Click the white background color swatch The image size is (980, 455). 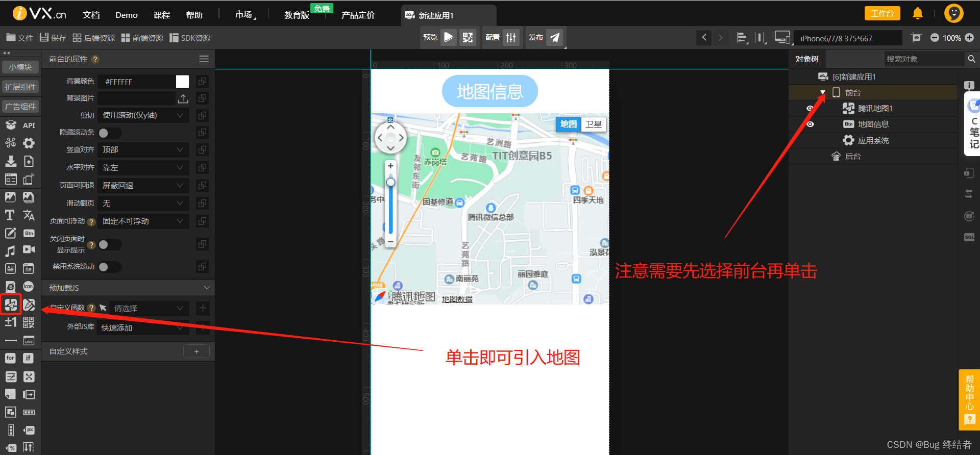tap(182, 82)
